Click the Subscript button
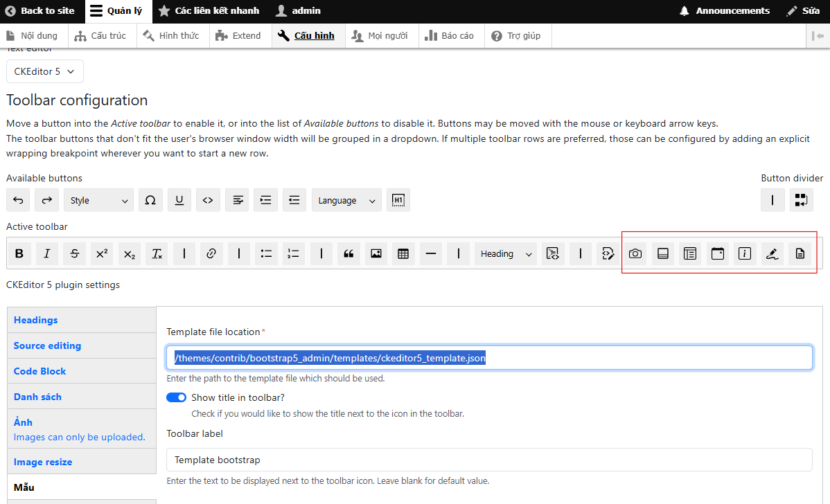Image resolution: width=830 pixels, height=504 pixels. tap(130, 254)
